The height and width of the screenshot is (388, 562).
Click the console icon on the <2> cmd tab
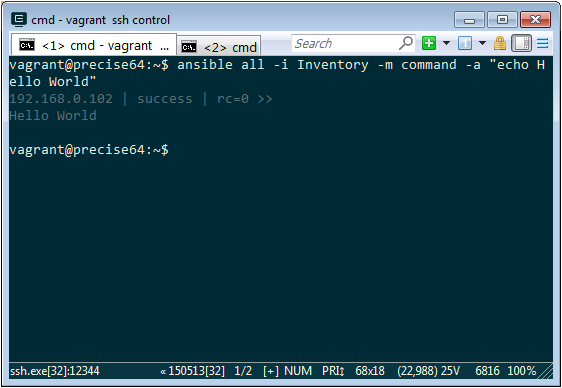(189, 47)
